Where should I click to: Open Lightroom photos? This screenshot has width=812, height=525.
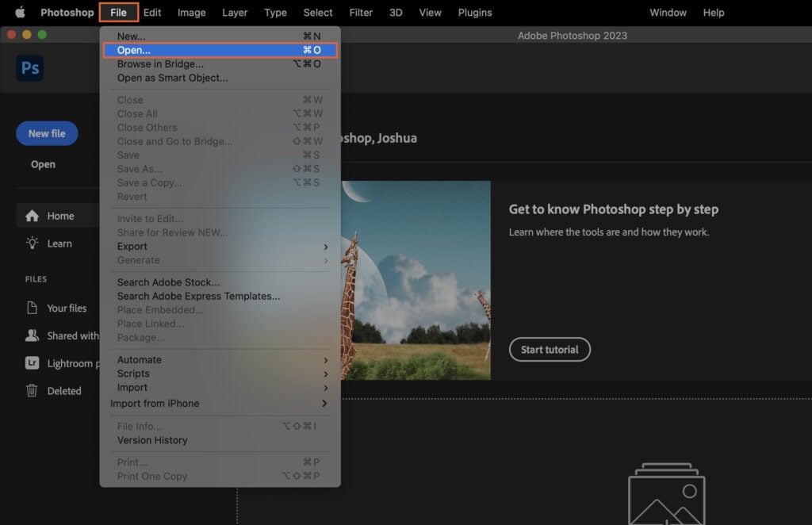click(x=74, y=363)
